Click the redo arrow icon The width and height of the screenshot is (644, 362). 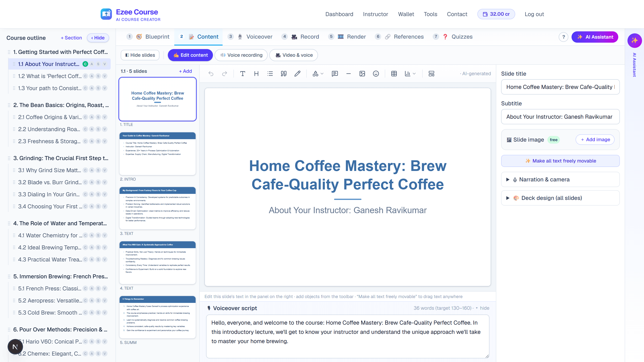[x=225, y=73]
